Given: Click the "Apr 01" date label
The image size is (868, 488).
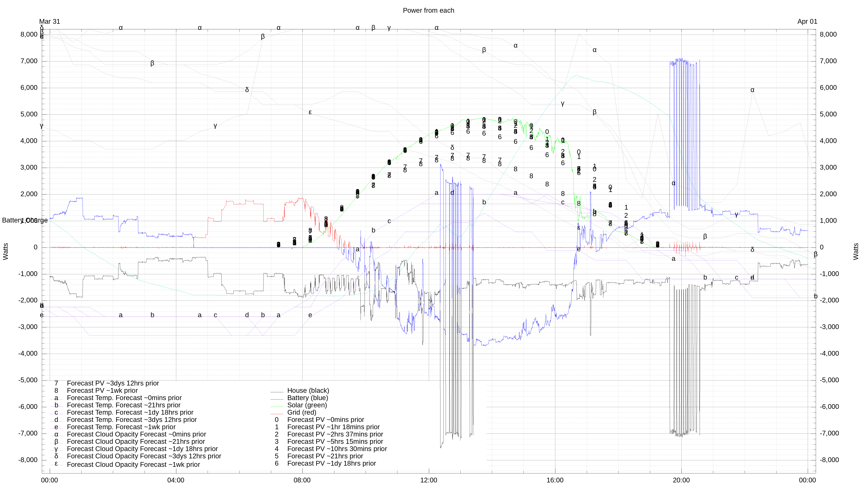Looking at the screenshot, I should (807, 22).
